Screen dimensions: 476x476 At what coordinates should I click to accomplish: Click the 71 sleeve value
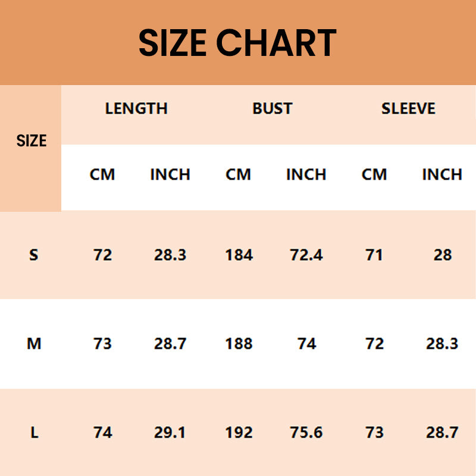[x=374, y=255]
